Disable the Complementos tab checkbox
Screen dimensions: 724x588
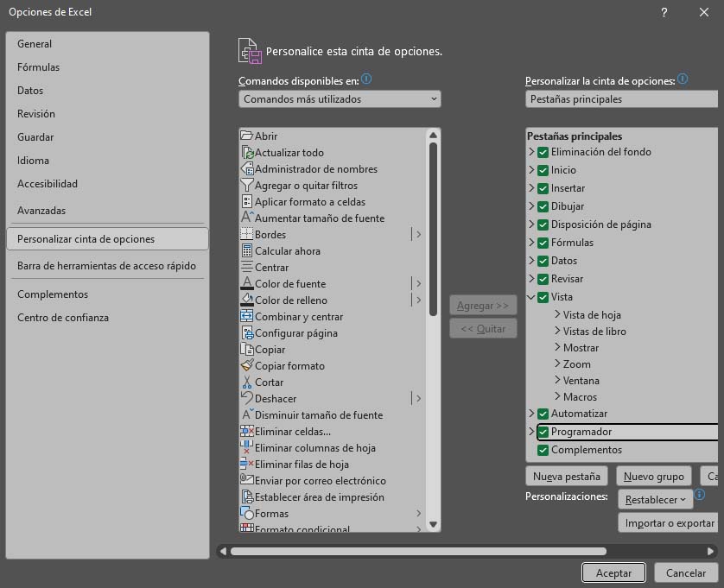click(543, 449)
